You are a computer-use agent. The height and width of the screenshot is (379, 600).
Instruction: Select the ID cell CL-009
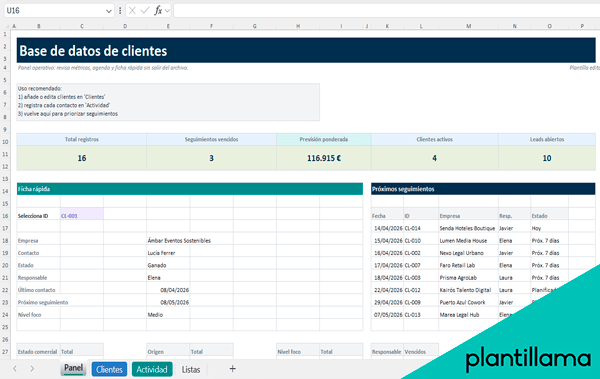421,302
